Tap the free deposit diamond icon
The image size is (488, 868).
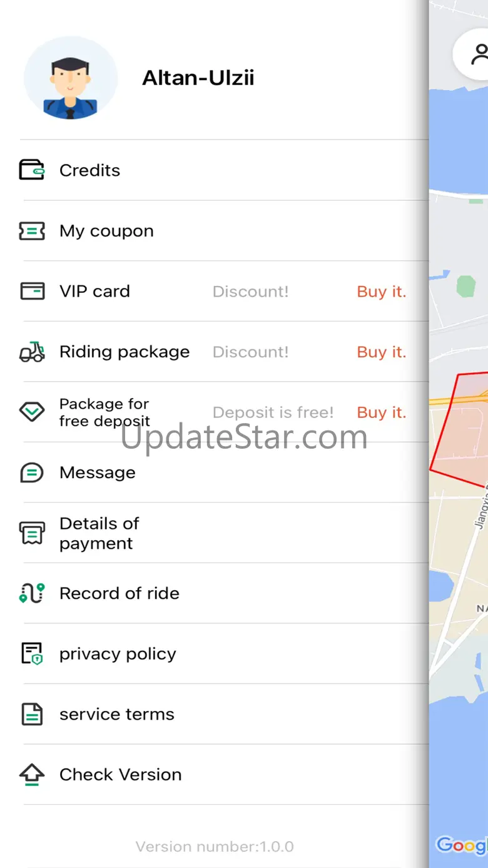[x=32, y=412]
